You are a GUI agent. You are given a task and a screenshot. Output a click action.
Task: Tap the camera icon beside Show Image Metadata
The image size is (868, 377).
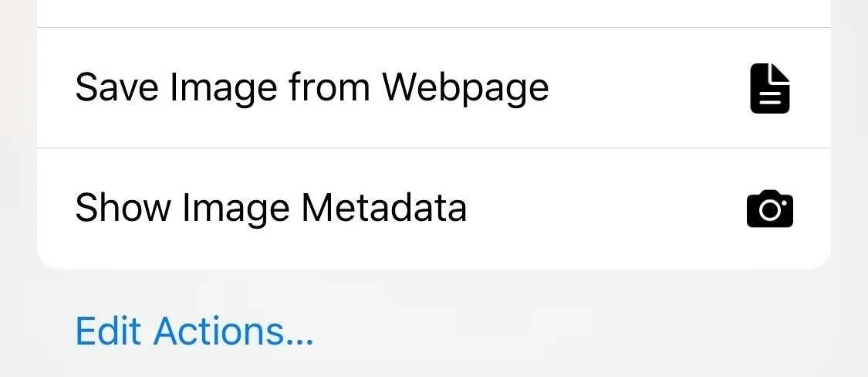769,209
